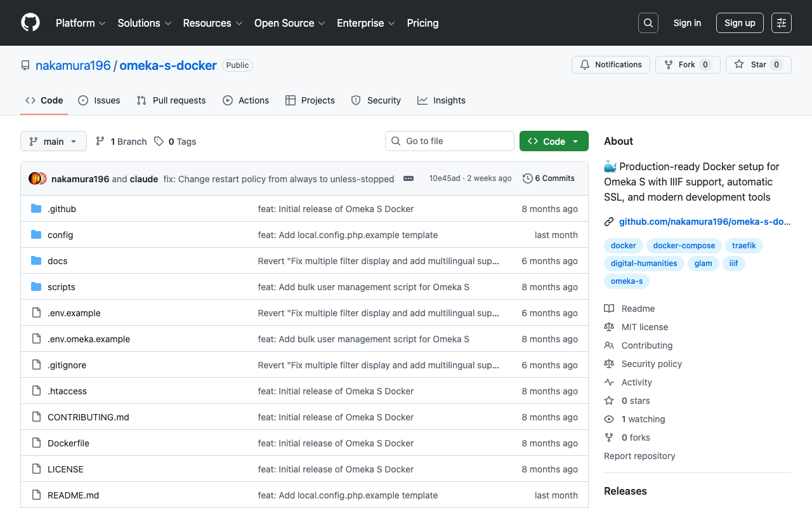
Task: Click the command palette icon in header
Action: click(781, 22)
